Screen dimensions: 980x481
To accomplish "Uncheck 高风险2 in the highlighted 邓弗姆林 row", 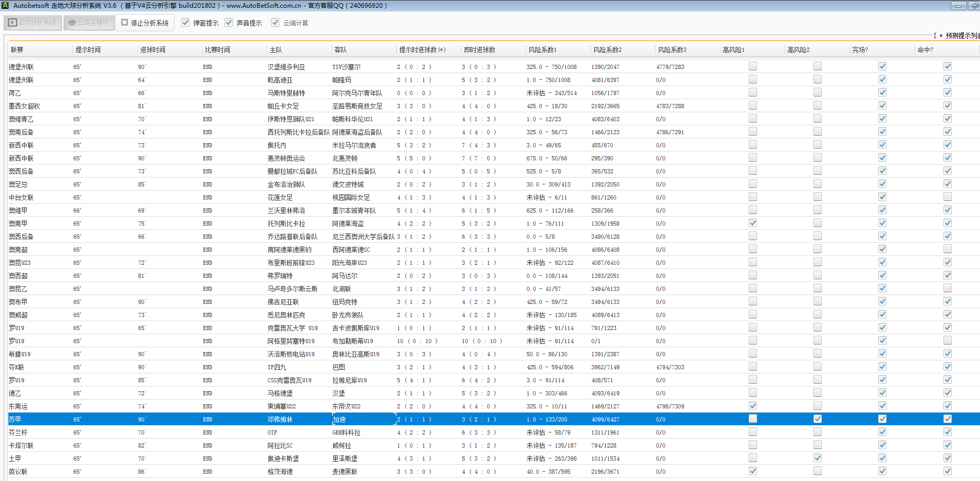I will point(817,419).
